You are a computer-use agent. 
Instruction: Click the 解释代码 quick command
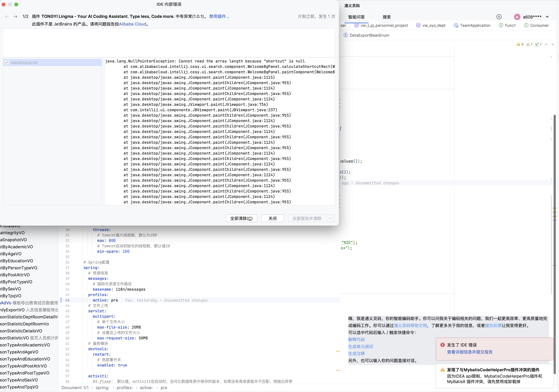coord(356,339)
